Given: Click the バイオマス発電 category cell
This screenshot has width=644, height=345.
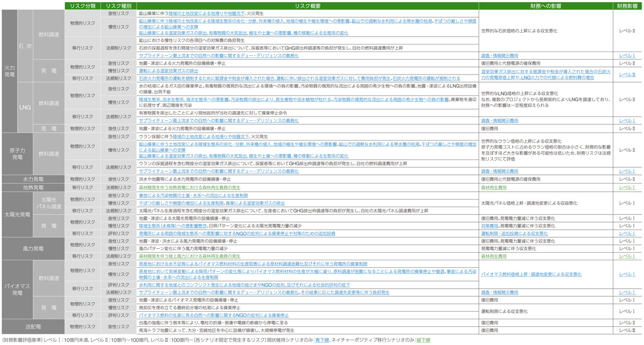Looking at the screenshot, I should (x=17, y=289).
